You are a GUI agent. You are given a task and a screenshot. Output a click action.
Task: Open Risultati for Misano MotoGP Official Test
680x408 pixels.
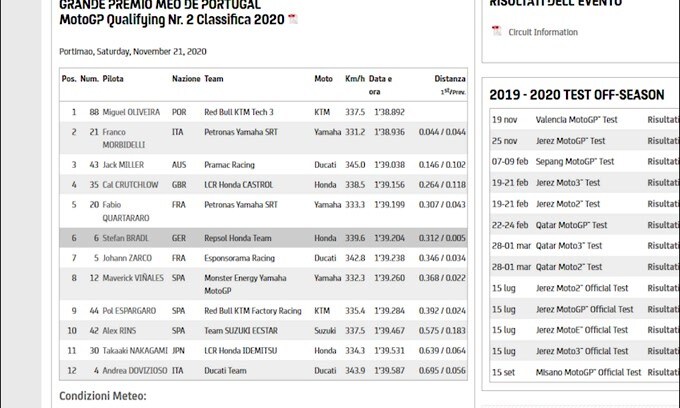click(x=663, y=372)
